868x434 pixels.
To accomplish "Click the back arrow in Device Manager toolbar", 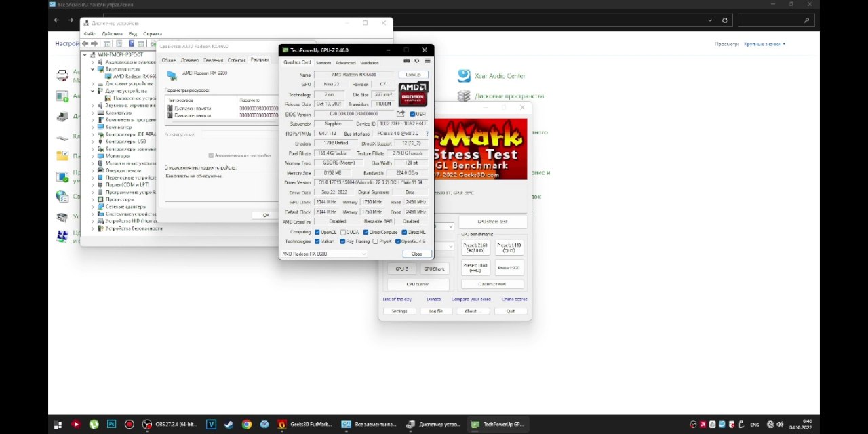I will click(x=85, y=43).
